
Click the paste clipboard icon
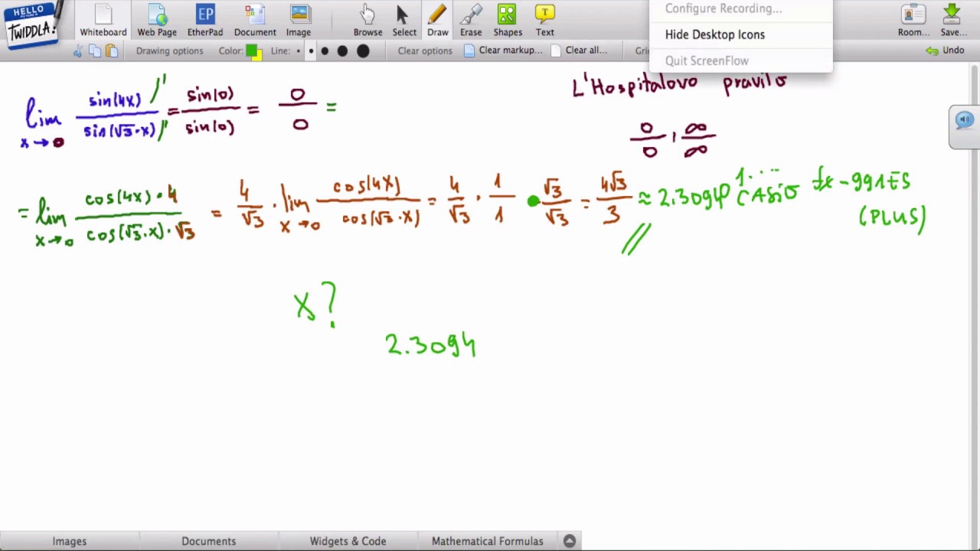click(112, 51)
